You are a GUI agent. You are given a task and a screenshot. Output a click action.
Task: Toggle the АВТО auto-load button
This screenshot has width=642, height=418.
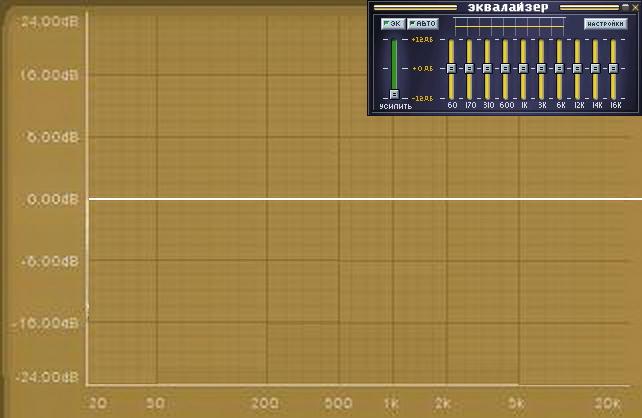(423, 24)
